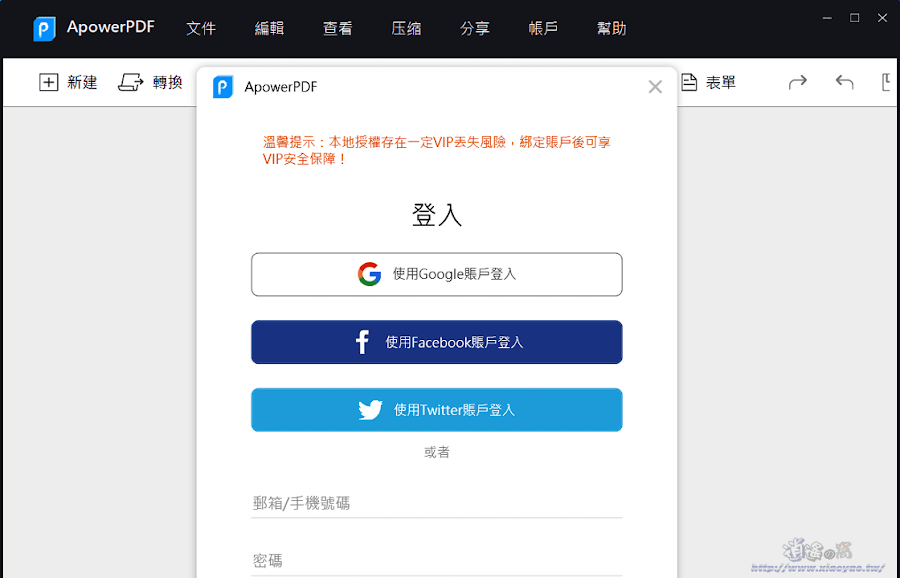Click the Facebook icon on the blue button
Image resolution: width=900 pixels, height=578 pixels.
pyautogui.click(x=361, y=341)
